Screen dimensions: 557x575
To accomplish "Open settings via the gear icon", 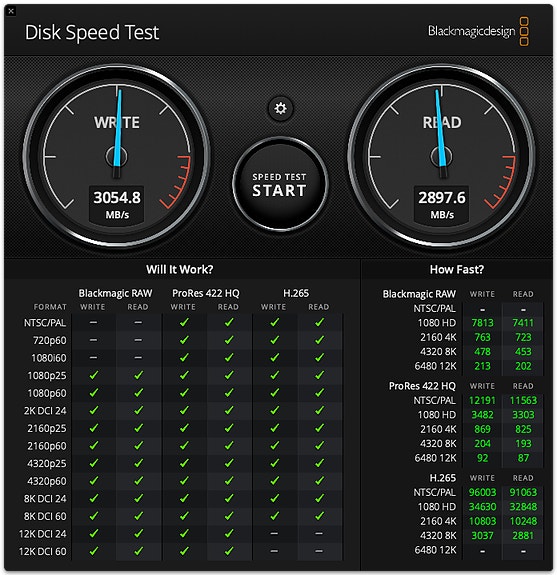I will [x=281, y=109].
